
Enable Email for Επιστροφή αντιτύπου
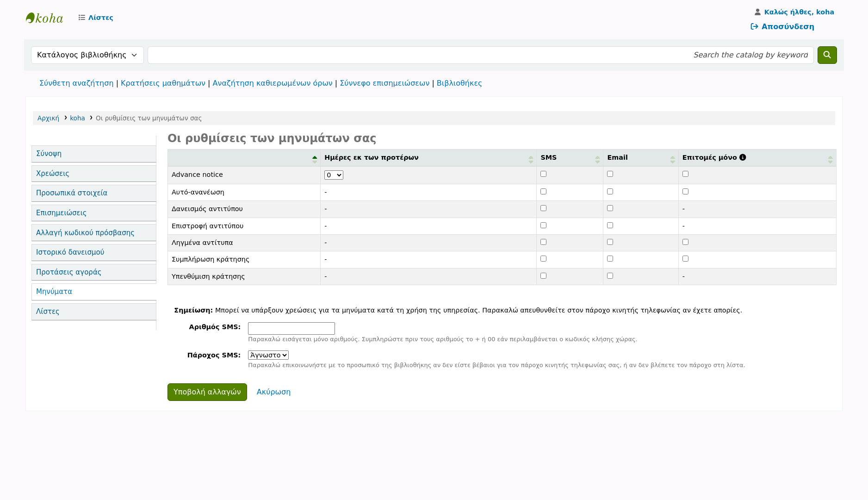(x=610, y=225)
